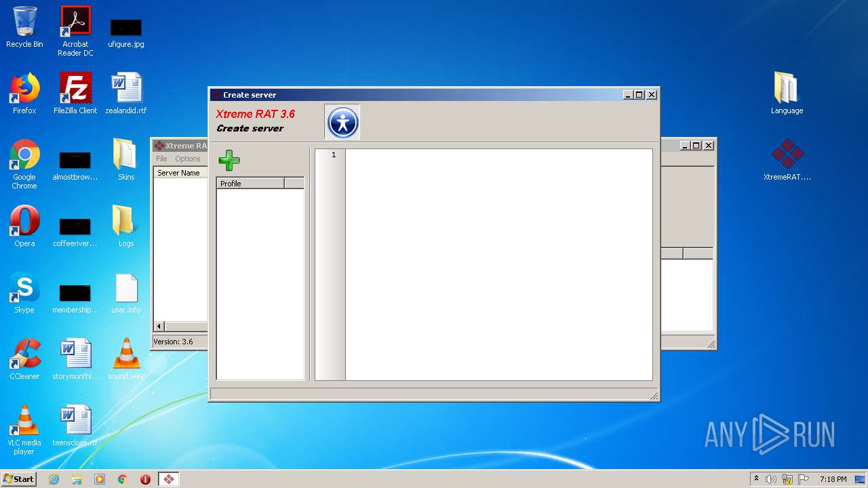Show hidden tray icons arrow
This screenshot has width=868, height=488.
(x=757, y=479)
